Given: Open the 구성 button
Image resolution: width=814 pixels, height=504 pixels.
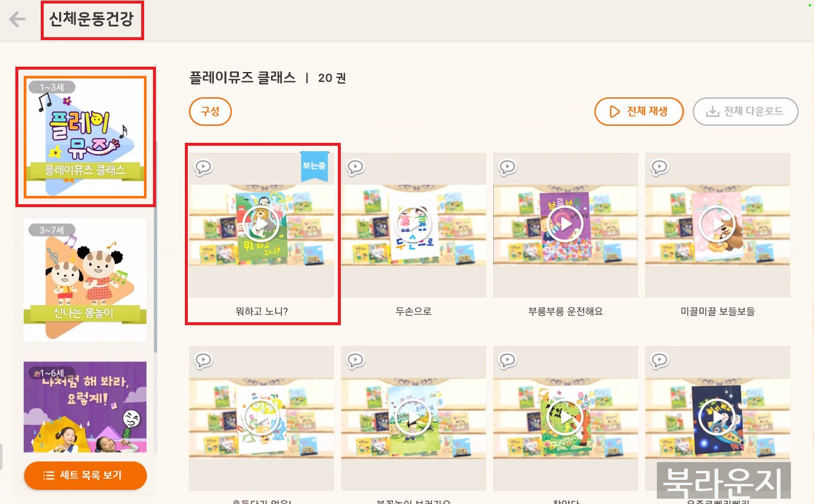Looking at the screenshot, I should point(210,112).
